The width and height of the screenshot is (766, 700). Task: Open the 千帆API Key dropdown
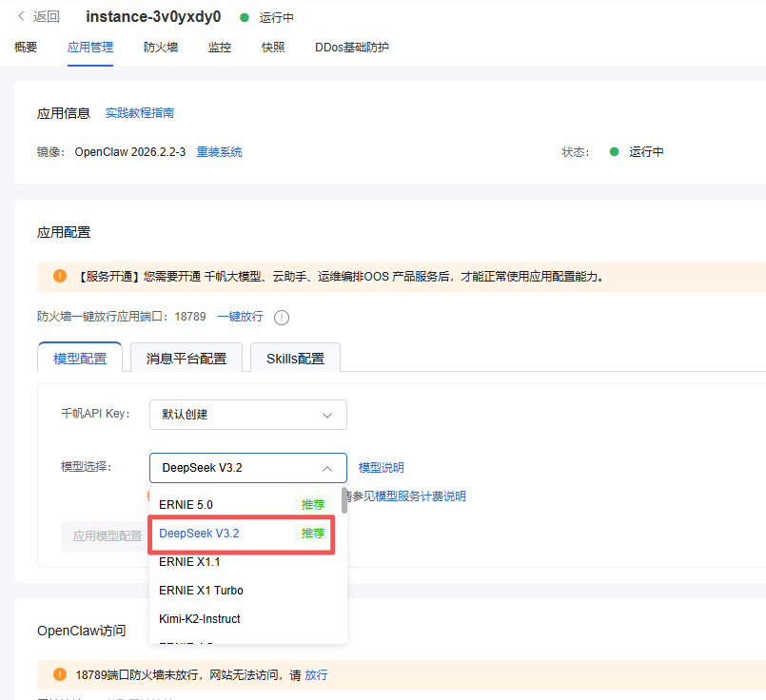(247, 415)
